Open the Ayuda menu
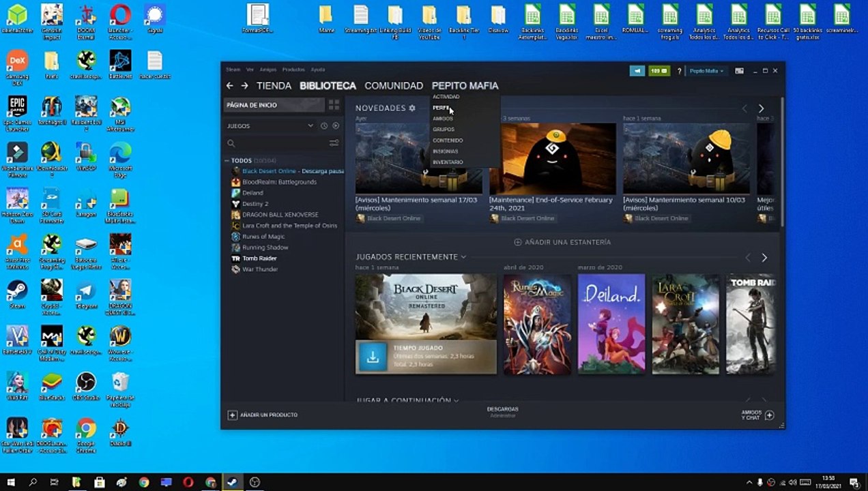The height and width of the screenshot is (491, 868). click(x=318, y=70)
